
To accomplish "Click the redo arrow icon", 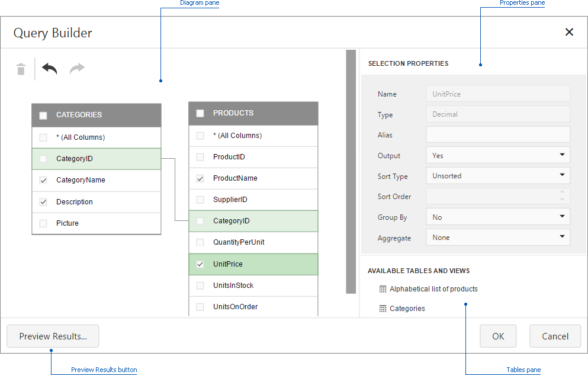I will click(x=76, y=69).
